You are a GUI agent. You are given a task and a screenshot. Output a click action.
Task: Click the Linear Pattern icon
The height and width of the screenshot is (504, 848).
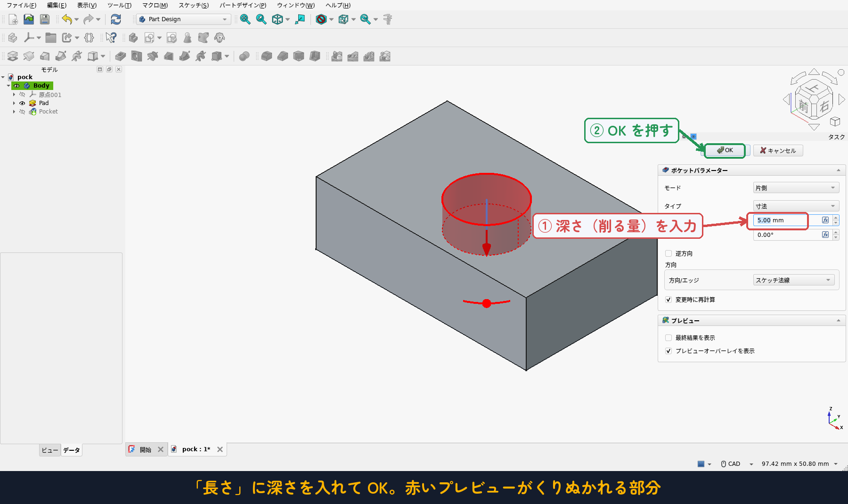tap(353, 57)
